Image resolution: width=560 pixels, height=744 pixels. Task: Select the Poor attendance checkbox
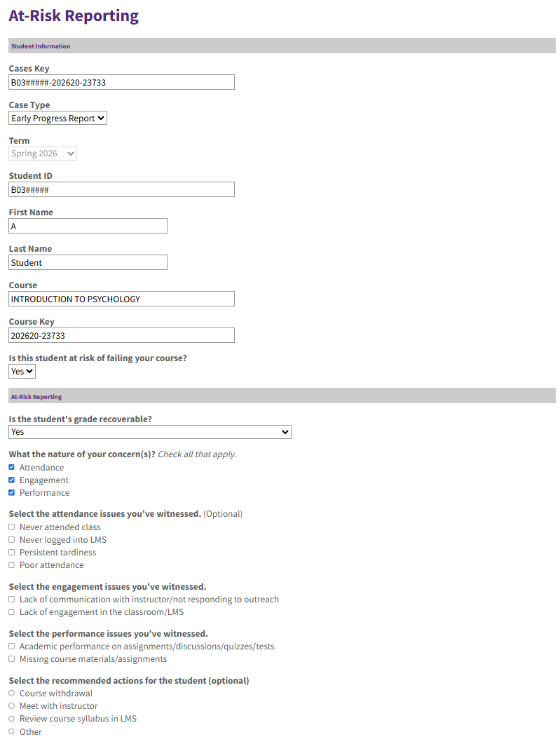pos(12,565)
